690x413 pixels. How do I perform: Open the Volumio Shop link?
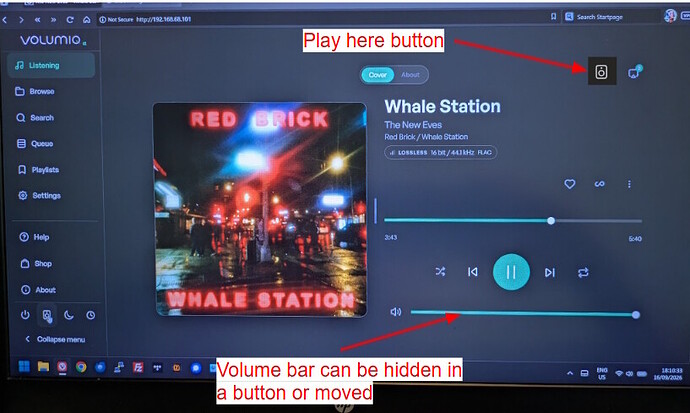tap(36, 263)
